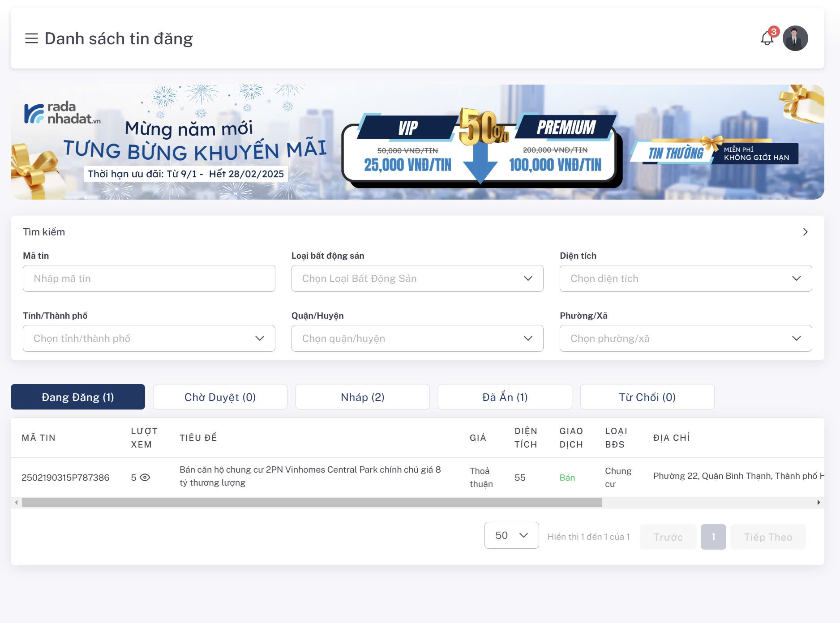Click the Danh sách tin đăng heading
The image size is (840, 623).
click(119, 38)
